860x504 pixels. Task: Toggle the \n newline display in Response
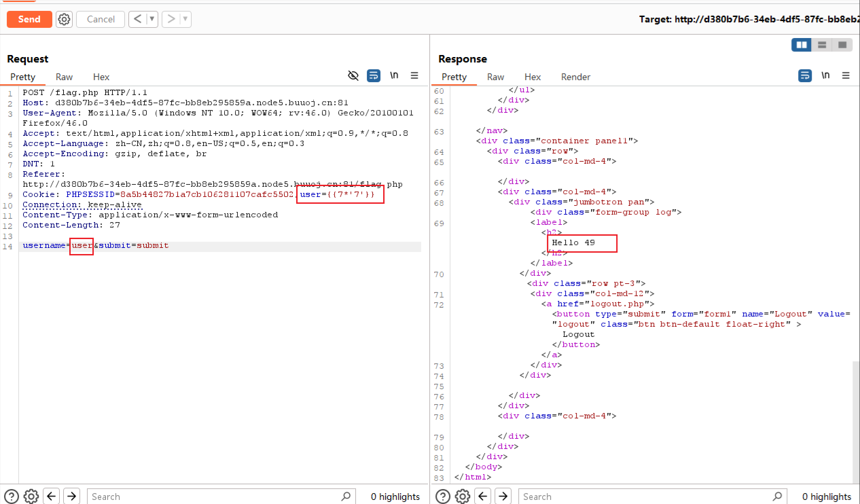point(825,75)
